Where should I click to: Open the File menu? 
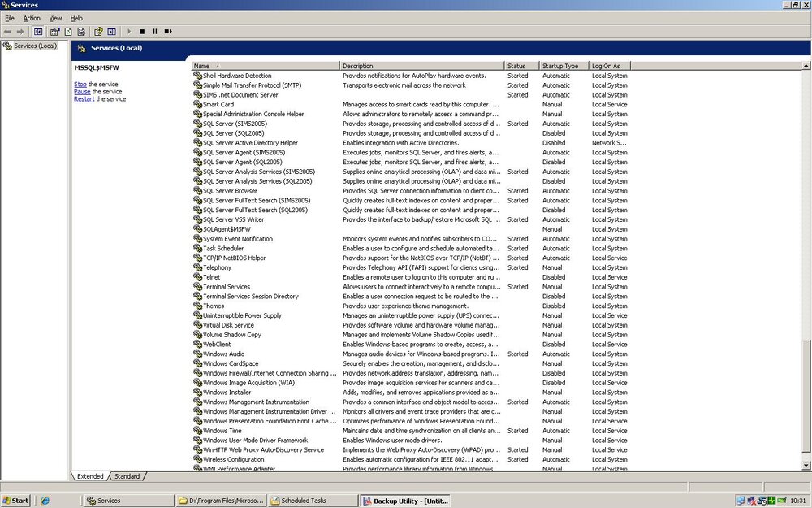10,18
